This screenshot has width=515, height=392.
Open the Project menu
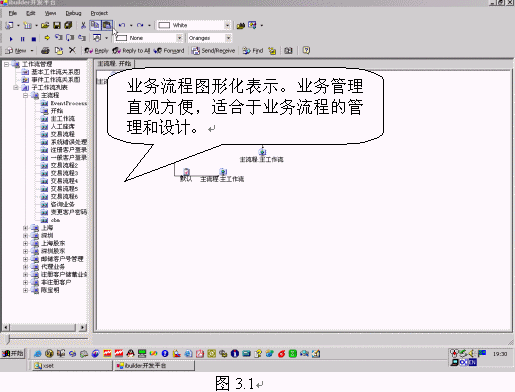pyautogui.click(x=99, y=13)
